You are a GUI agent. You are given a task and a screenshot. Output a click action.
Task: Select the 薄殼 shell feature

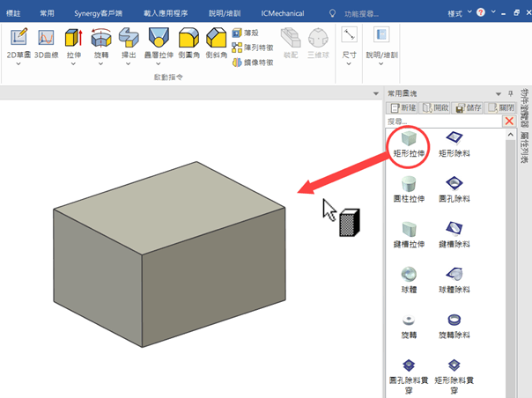(x=246, y=33)
